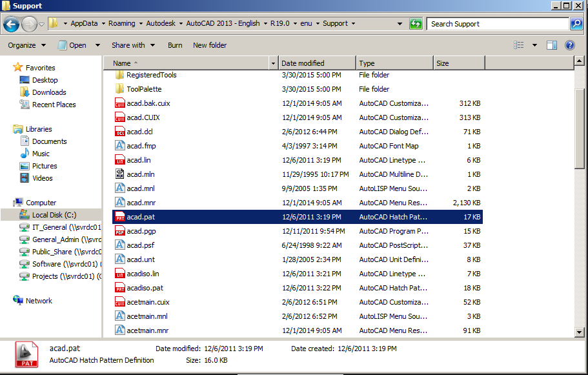This screenshot has height=375, width=588.
Task: Expand the arrow after R19.0 breadcrumb
Action: coord(295,24)
